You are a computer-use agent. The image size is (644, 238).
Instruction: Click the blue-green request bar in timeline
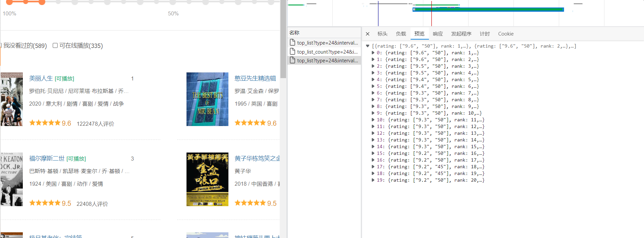click(488, 9)
